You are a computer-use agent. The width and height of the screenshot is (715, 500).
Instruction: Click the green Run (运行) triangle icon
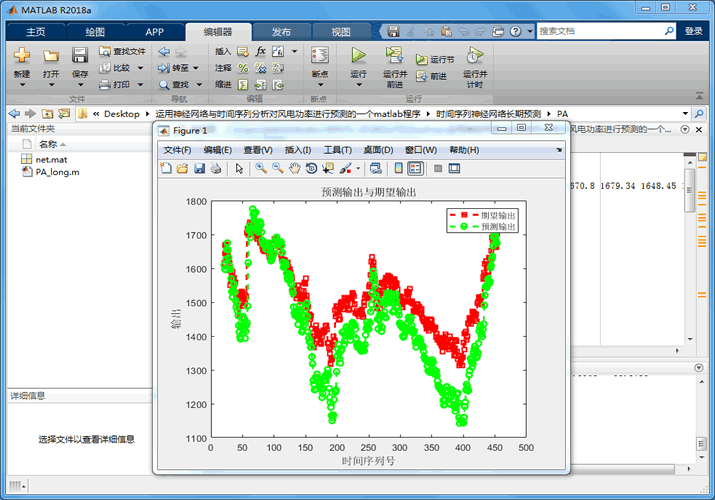[x=358, y=55]
